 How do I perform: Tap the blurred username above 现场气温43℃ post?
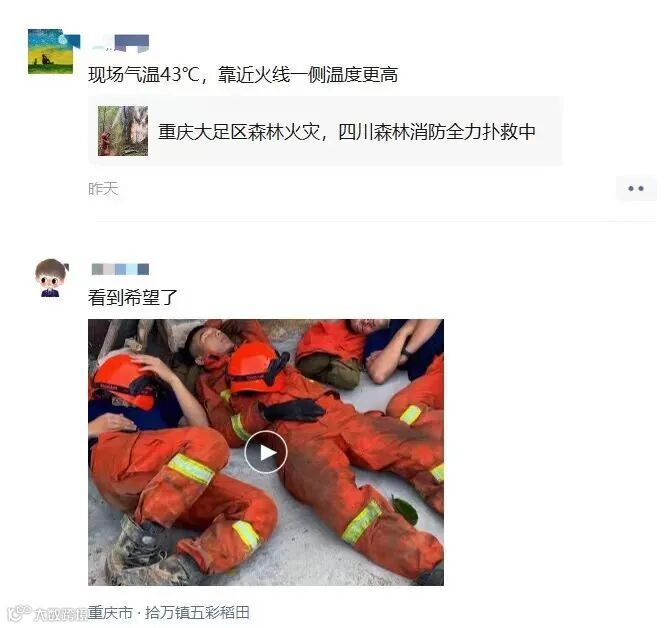120,43
